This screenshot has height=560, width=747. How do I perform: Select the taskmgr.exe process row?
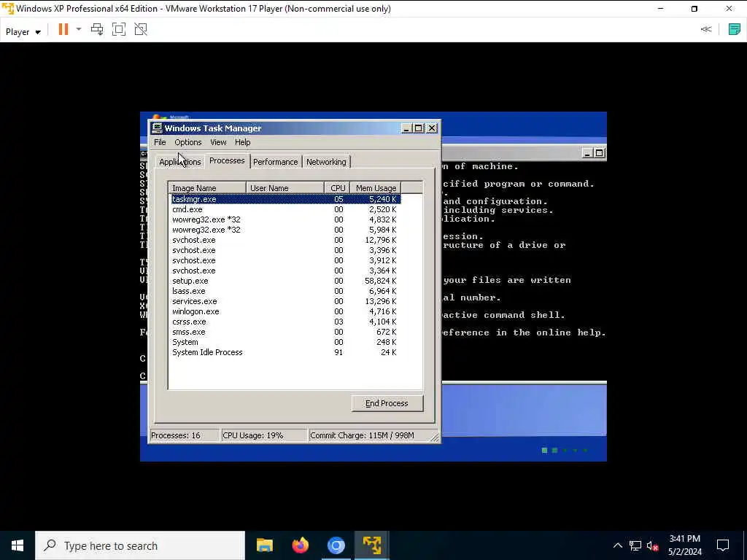tap(286, 199)
